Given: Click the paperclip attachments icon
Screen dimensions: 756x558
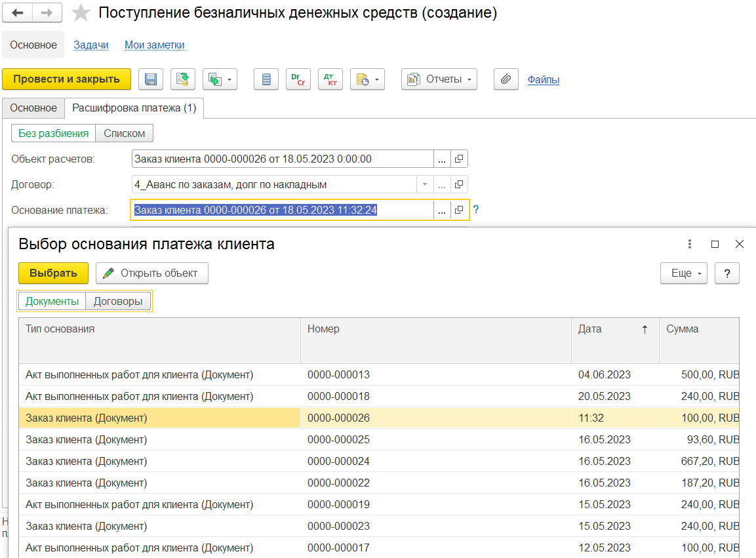Looking at the screenshot, I should (x=506, y=79).
